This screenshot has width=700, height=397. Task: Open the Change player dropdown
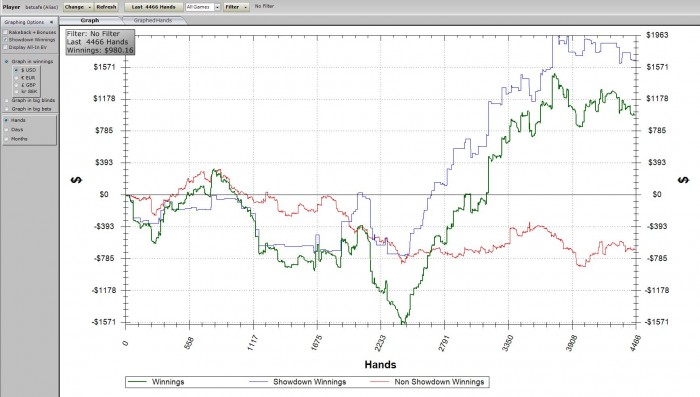coord(78,7)
